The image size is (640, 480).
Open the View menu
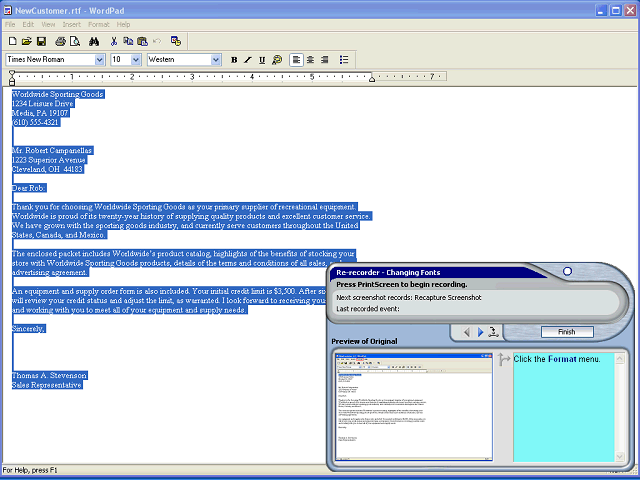(x=48, y=24)
